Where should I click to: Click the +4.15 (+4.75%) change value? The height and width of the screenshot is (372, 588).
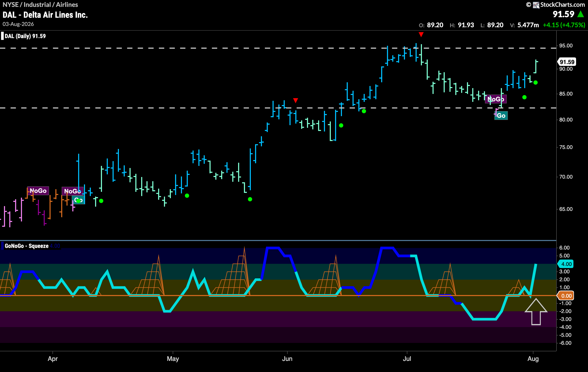tap(564, 25)
